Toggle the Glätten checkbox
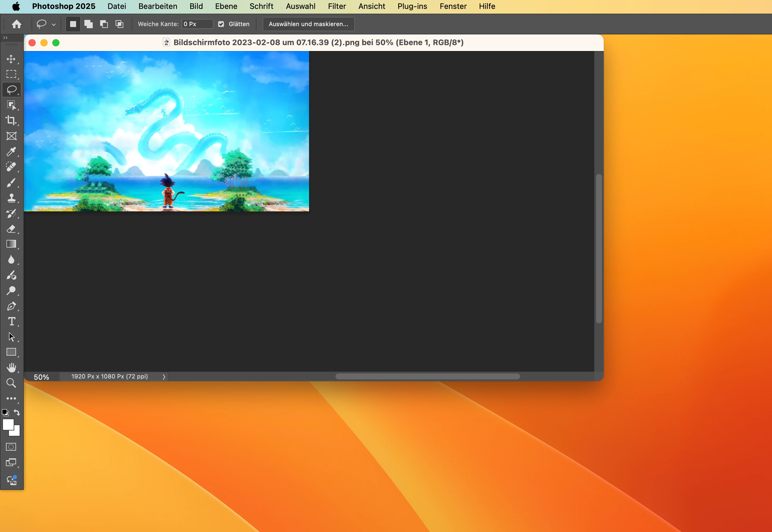The image size is (772, 532). pyautogui.click(x=221, y=24)
